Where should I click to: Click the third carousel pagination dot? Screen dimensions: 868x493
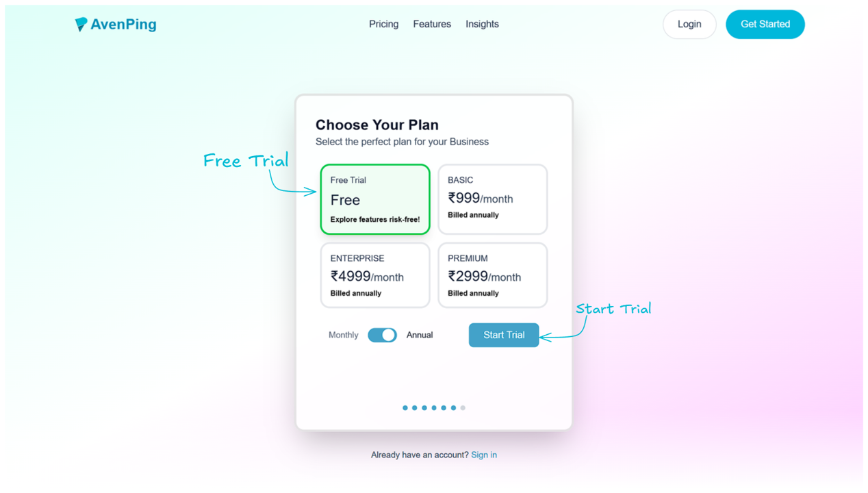pyautogui.click(x=424, y=407)
